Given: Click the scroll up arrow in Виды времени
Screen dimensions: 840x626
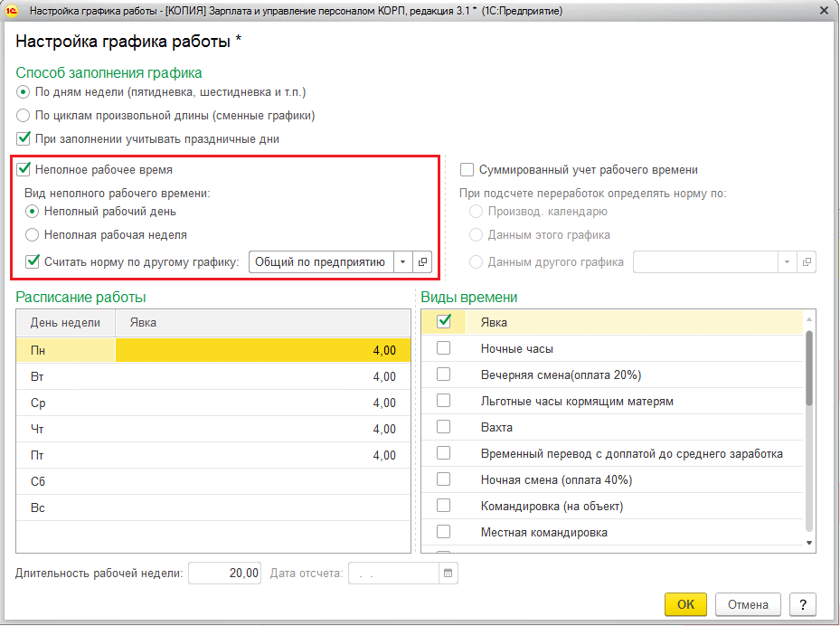Looking at the screenshot, I should point(809,319).
